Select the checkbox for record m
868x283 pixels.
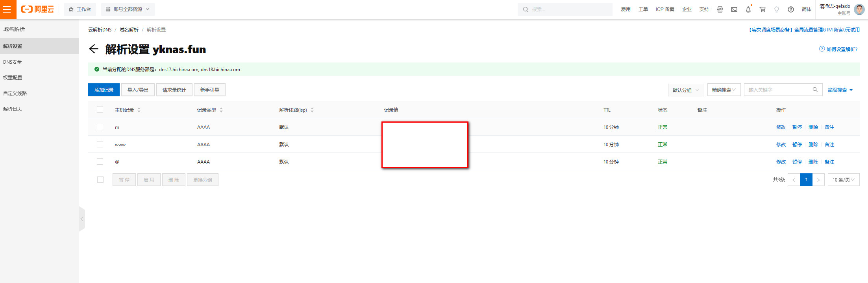[100, 127]
